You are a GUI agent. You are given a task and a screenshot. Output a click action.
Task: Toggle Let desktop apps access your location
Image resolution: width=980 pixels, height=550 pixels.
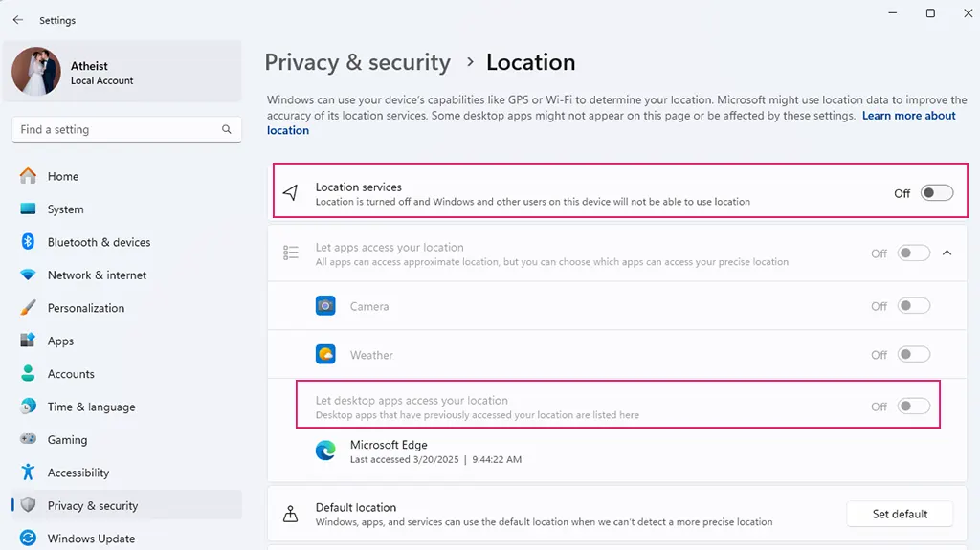coord(913,407)
